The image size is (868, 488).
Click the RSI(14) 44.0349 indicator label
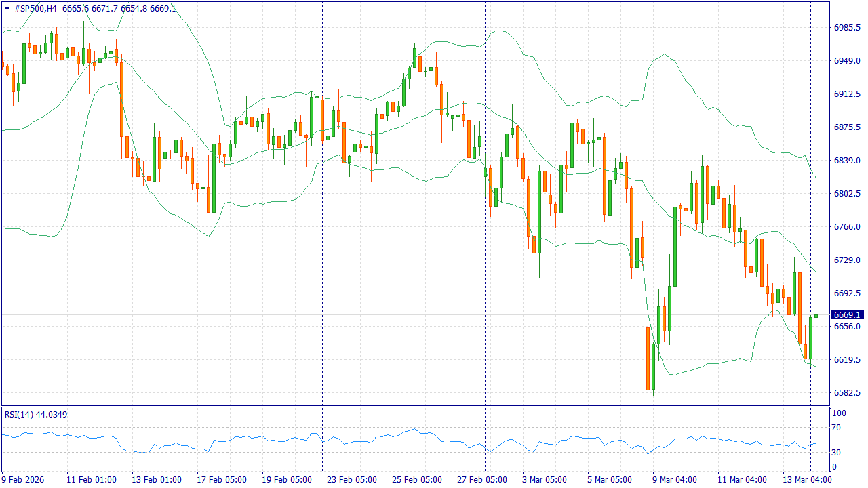point(36,414)
